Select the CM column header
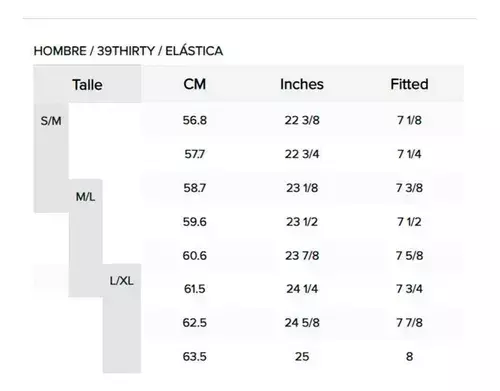Viewport: 500px width, 391px height. [x=195, y=84]
